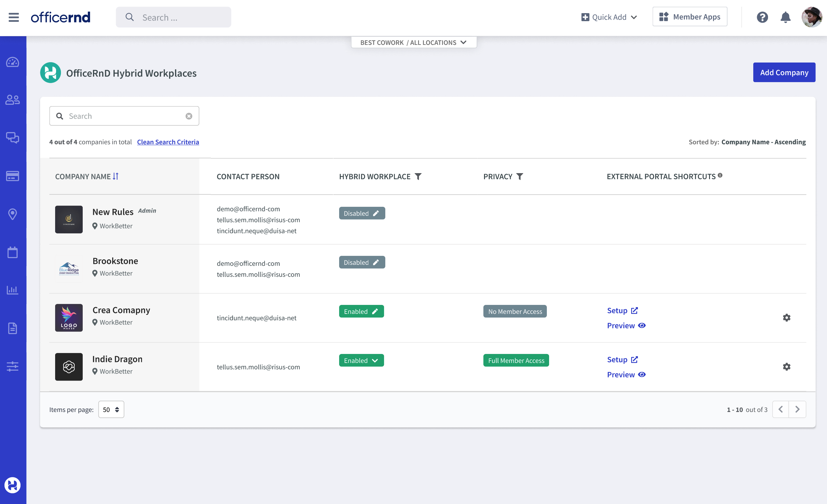The image size is (827, 504).
Task: Change items per page dropdown
Action: click(x=111, y=410)
